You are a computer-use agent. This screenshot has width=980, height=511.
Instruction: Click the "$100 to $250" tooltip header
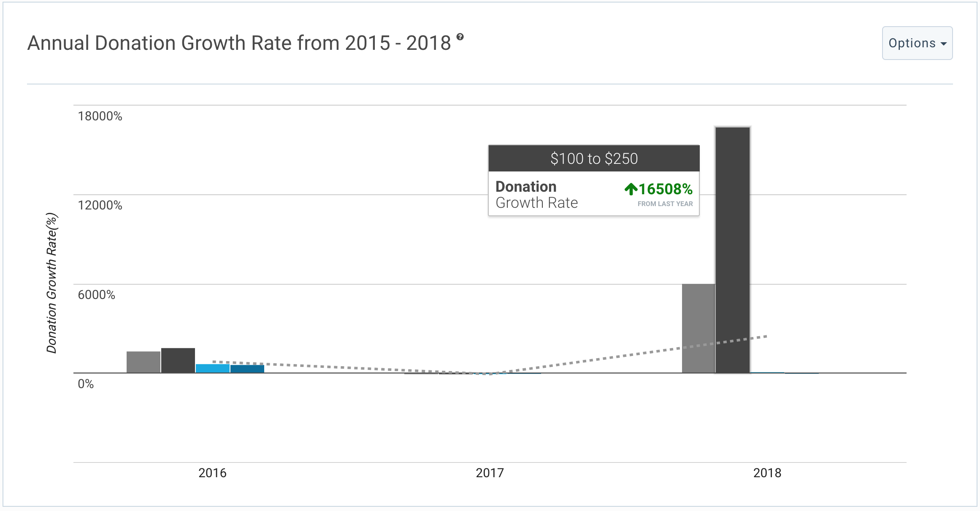tap(594, 159)
